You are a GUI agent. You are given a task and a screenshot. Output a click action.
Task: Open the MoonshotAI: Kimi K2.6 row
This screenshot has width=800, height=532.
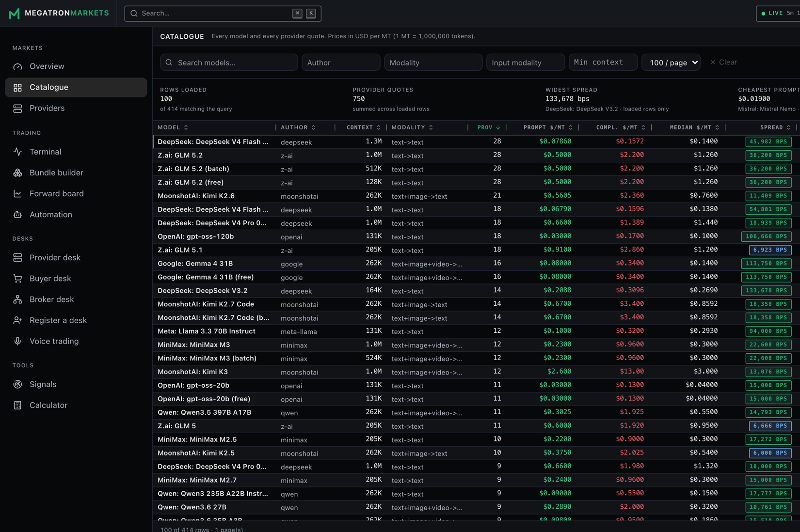click(476, 196)
